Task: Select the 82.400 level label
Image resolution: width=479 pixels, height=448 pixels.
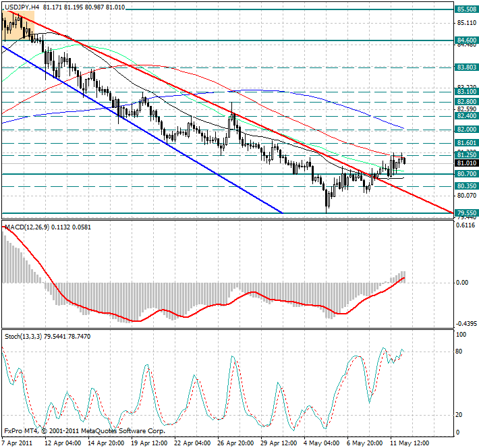Action: tap(466, 116)
